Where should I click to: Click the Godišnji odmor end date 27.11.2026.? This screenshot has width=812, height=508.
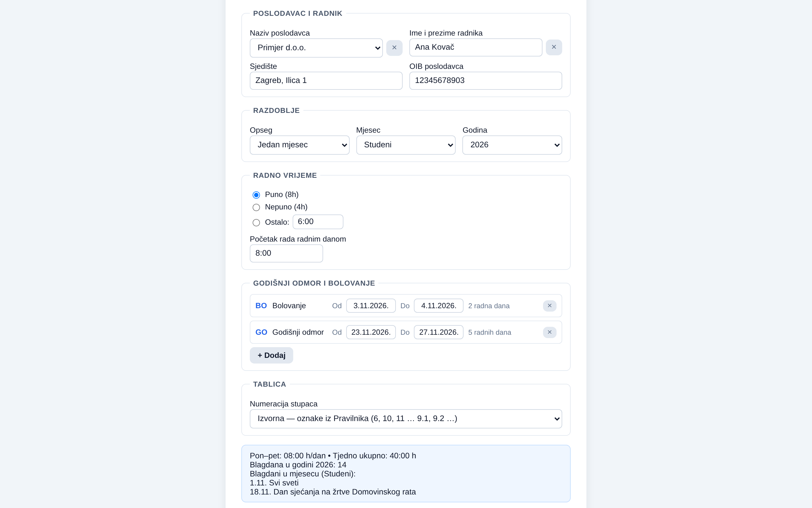coord(438,332)
